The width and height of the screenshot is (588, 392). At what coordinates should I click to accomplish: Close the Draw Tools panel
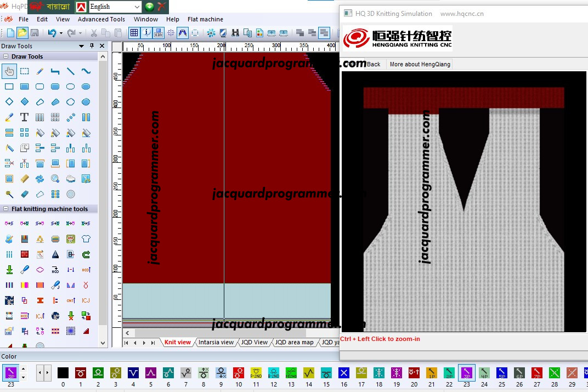tap(102, 46)
